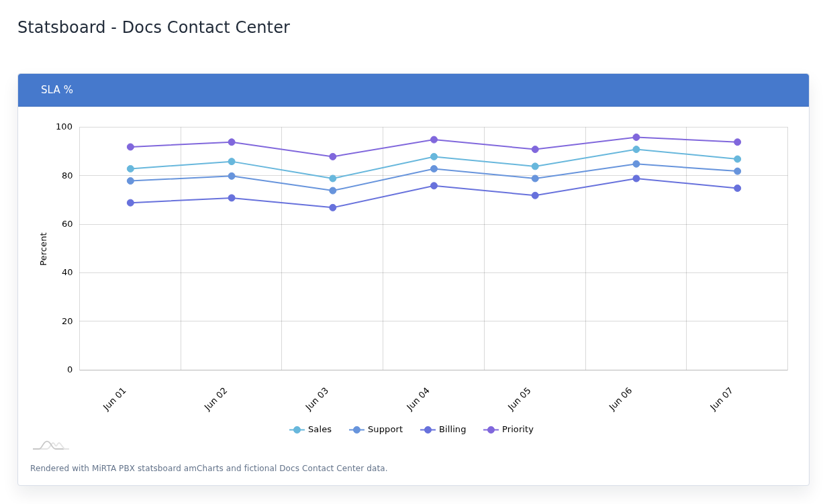Image resolution: width=827 pixels, height=504 pixels.
Task: Toggle the Support series in legend
Action: (x=376, y=430)
